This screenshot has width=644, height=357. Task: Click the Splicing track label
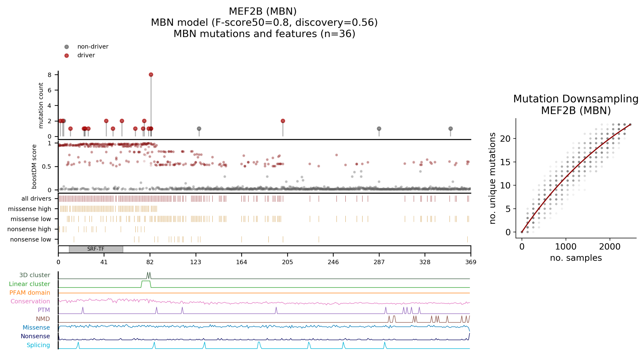click(38, 345)
